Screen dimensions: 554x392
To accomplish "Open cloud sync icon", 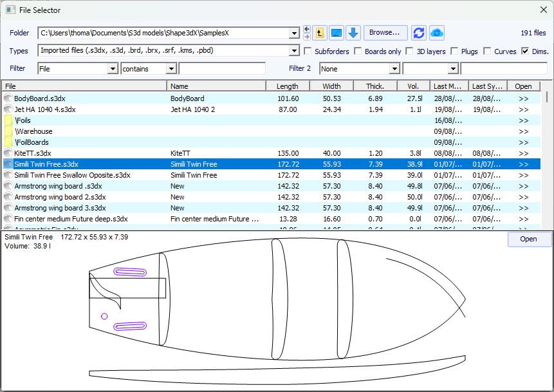I will (x=437, y=33).
